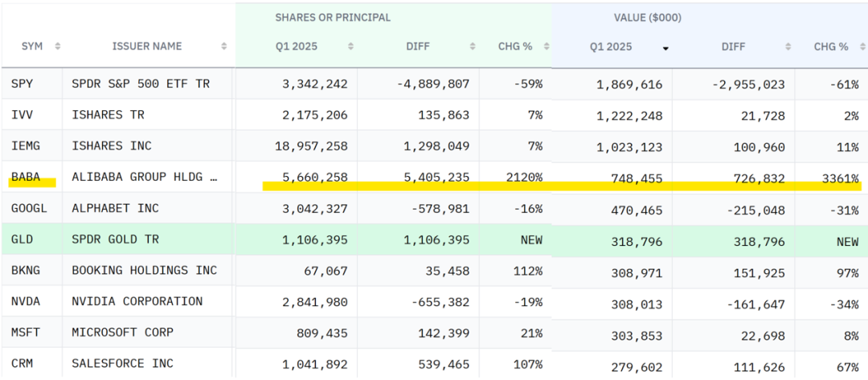Click the VALUE ($000) group header
Viewport: 868px width, 380px height.
pos(647,18)
